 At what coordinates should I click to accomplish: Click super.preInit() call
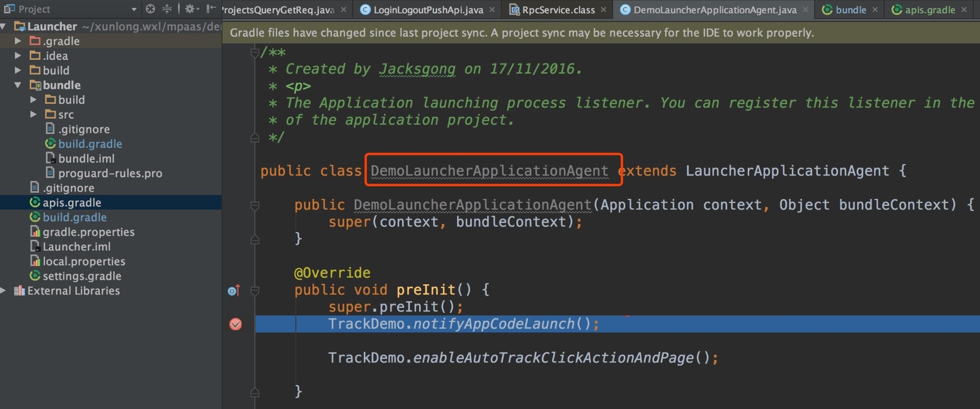click(396, 307)
